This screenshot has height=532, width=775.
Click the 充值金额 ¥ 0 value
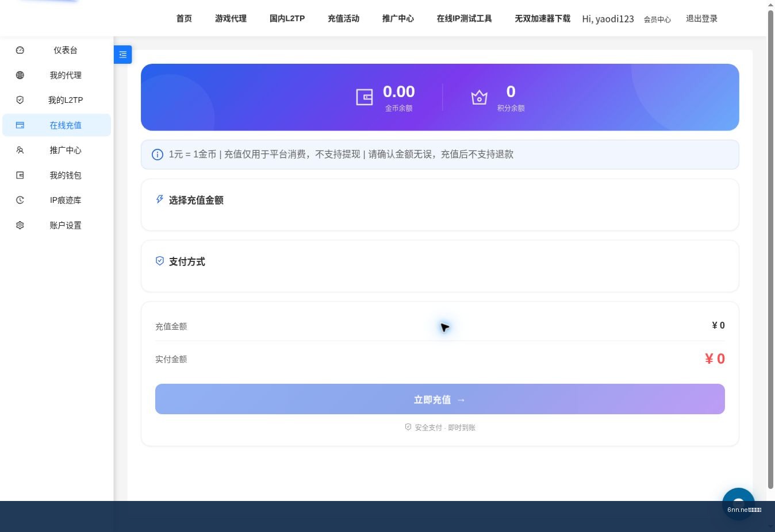pos(719,326)
